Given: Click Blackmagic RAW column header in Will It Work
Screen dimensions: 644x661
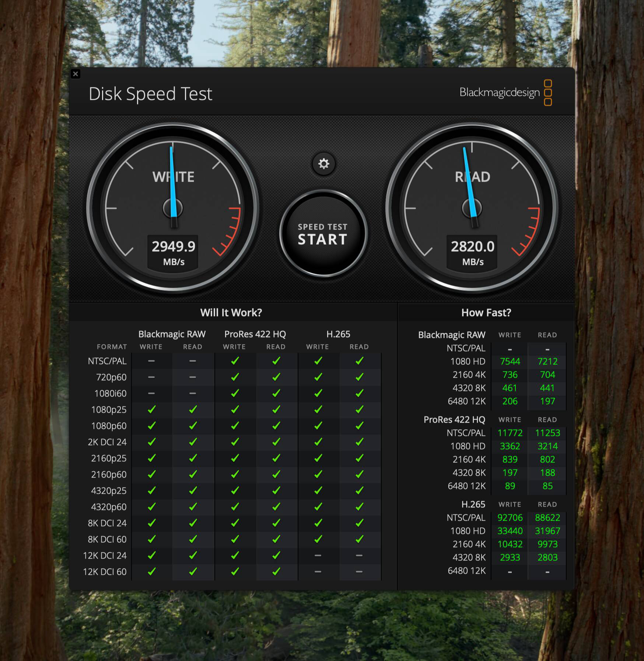Looking at the screenshot, I should (172, 334).
